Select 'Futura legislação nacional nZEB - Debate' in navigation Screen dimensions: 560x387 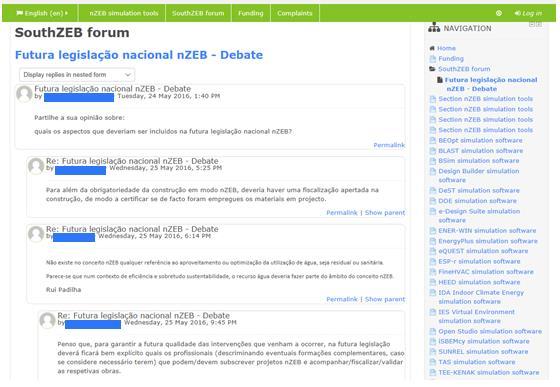tap(491, 84)
